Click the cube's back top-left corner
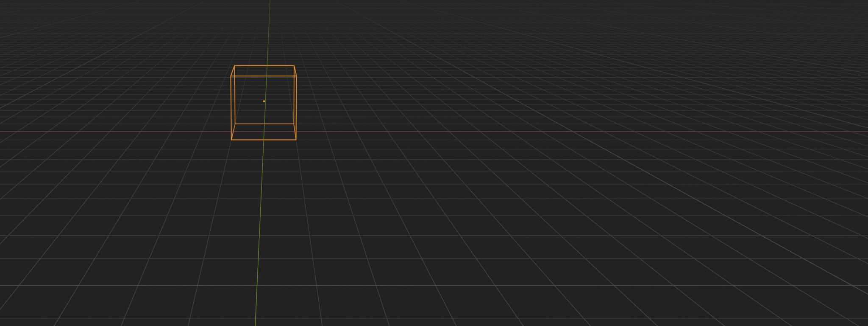The width and height of the screenshot is (868, 326). (234, 66)
